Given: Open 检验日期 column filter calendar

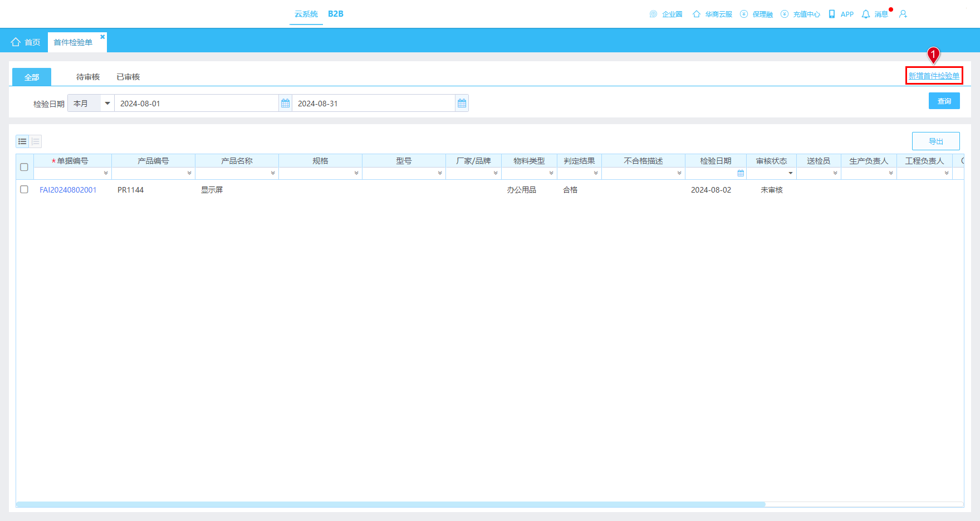Looking at the screenshot, I should pyautogui.click(x=741, y=173).
